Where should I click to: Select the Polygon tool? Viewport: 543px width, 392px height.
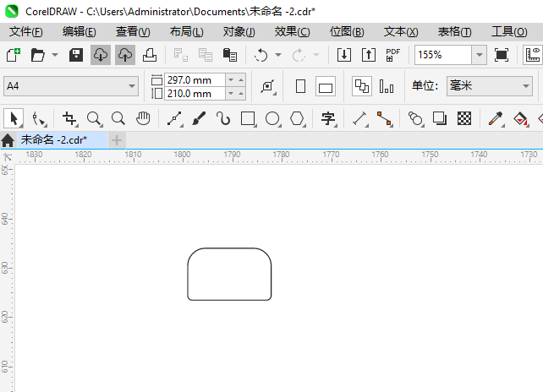[297, 118]
